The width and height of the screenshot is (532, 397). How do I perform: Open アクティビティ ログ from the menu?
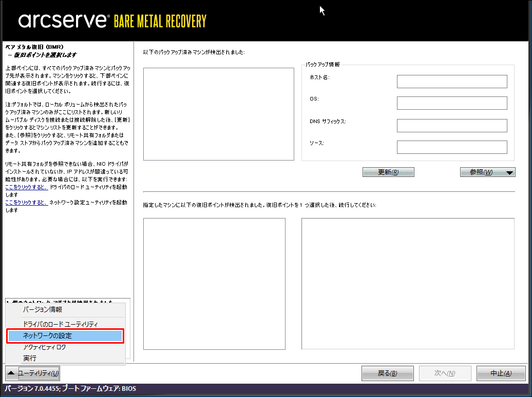(45, 347)
